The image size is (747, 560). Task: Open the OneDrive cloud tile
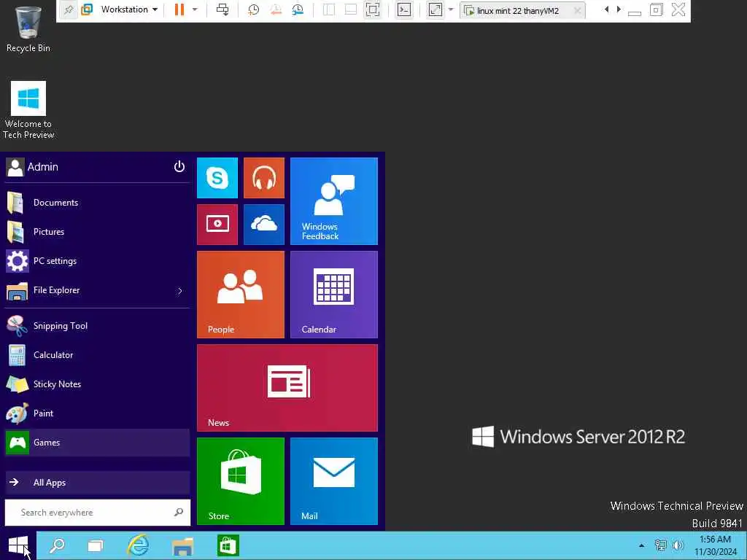[264, 225]
